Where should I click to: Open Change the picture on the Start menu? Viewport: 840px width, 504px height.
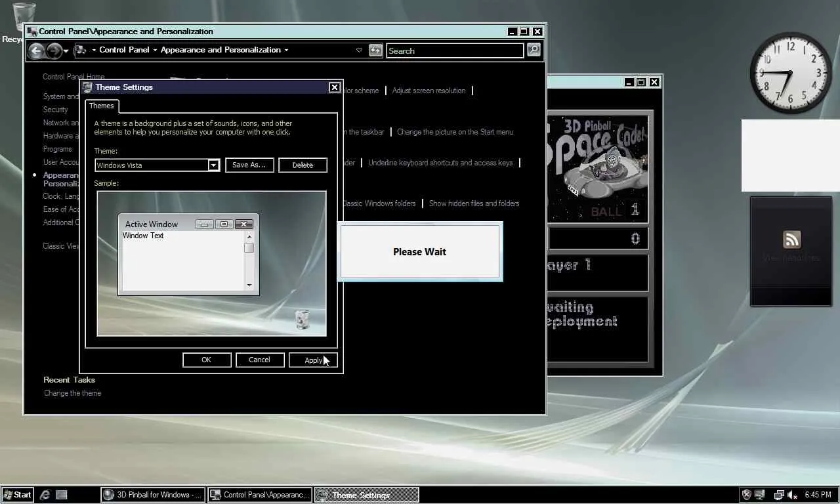point(455,132)
